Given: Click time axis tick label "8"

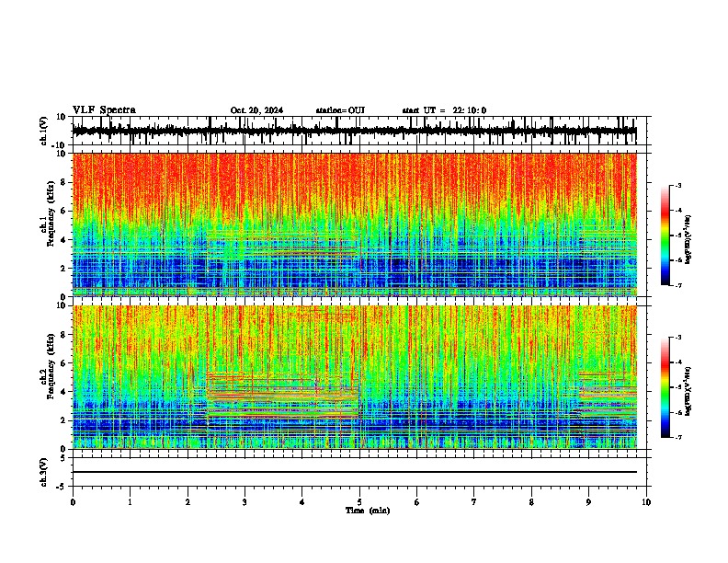Looking at the screenshot, I should (531, 502).
